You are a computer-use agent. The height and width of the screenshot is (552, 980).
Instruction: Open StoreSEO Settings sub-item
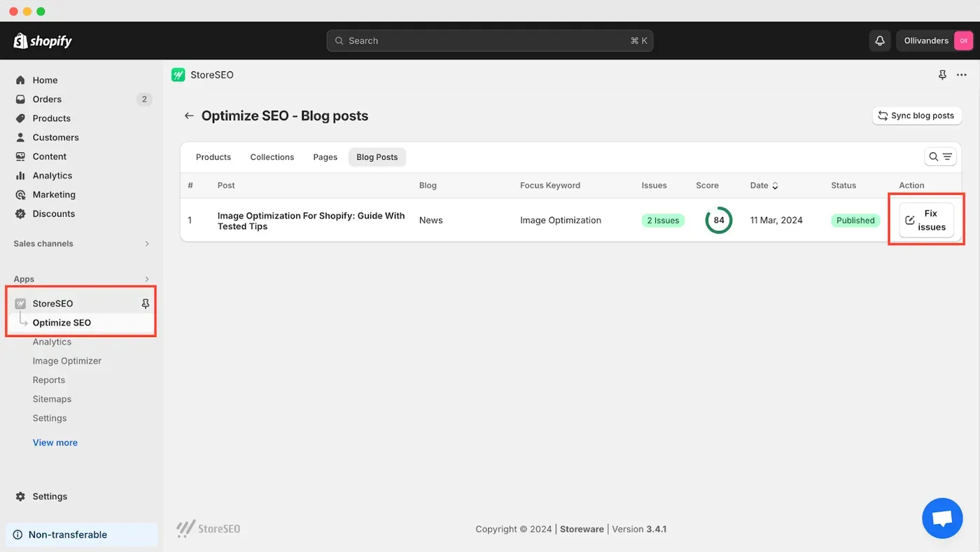click(x=50, y=418)
